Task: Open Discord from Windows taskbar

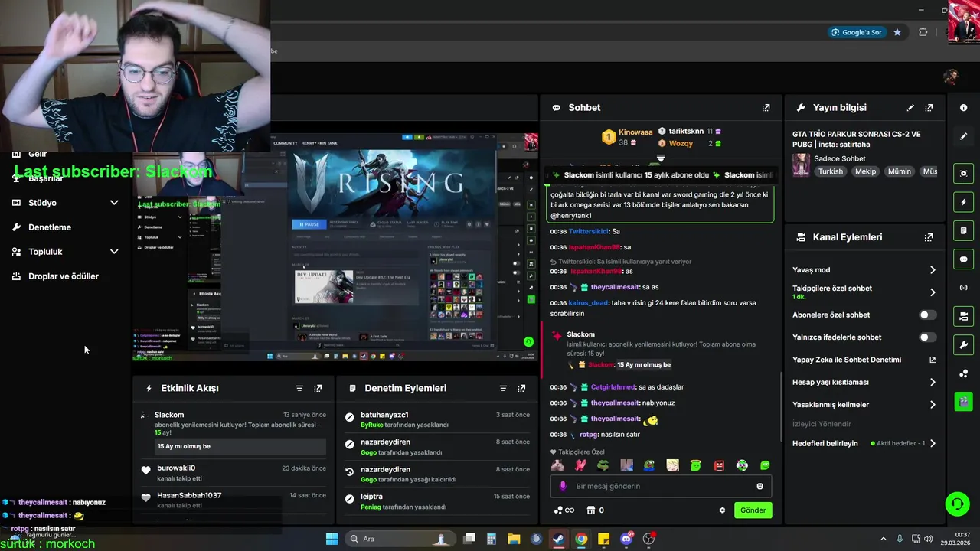Action: click(626, 539)
